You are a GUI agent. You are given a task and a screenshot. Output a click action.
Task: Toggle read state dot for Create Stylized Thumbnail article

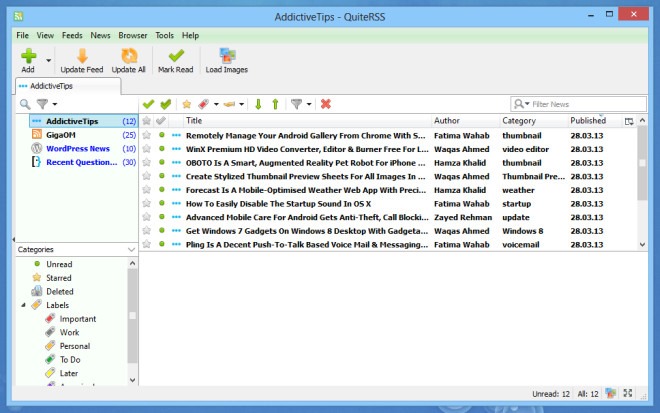pyautogui.click(x=162, y=176)
